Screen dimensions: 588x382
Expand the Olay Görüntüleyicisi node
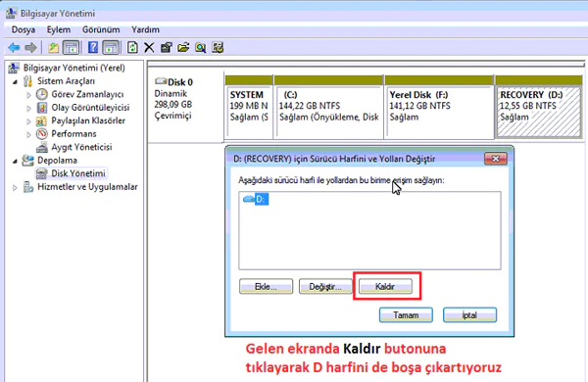click(28, 109)
